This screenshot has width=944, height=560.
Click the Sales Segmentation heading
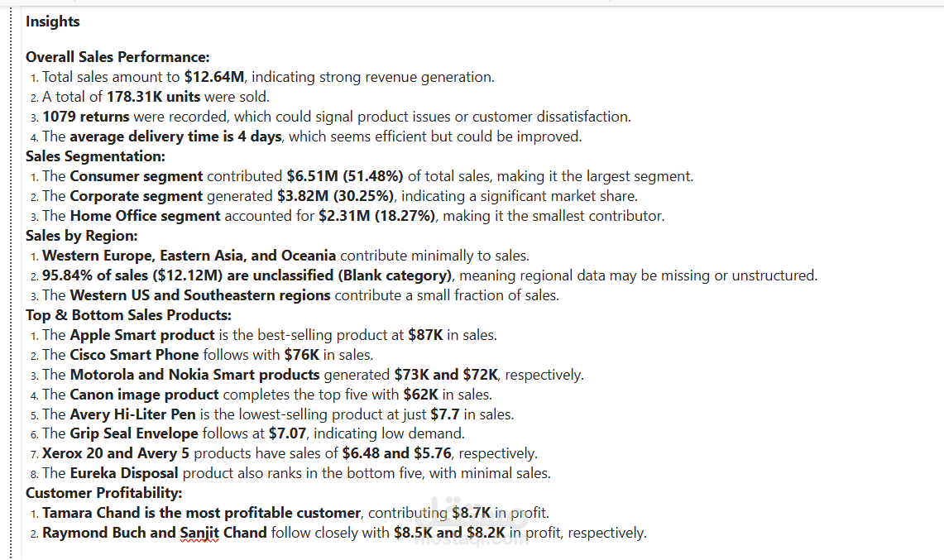95,156
